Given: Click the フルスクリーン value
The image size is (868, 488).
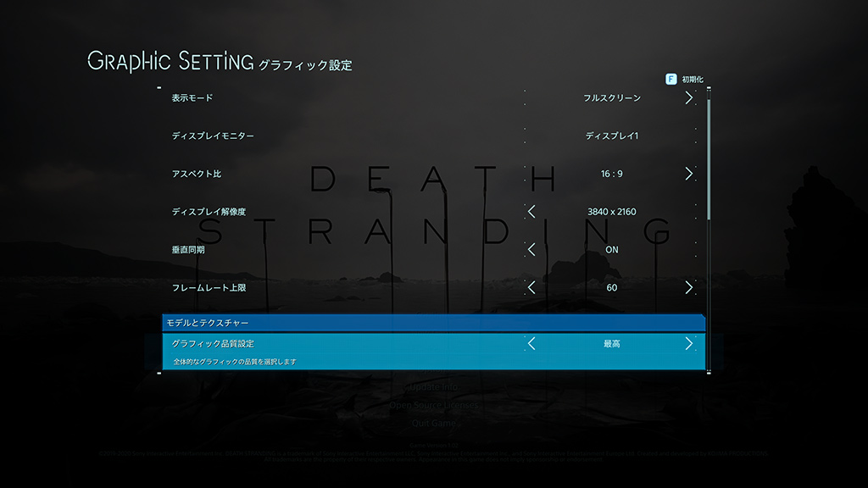Looking at the screenshot, I should [612, 98].
